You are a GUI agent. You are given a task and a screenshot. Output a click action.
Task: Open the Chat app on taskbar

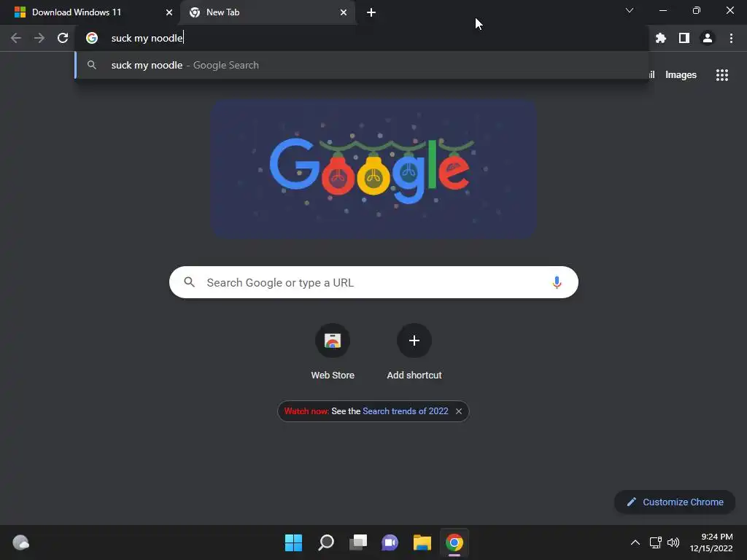pos(390,542)
